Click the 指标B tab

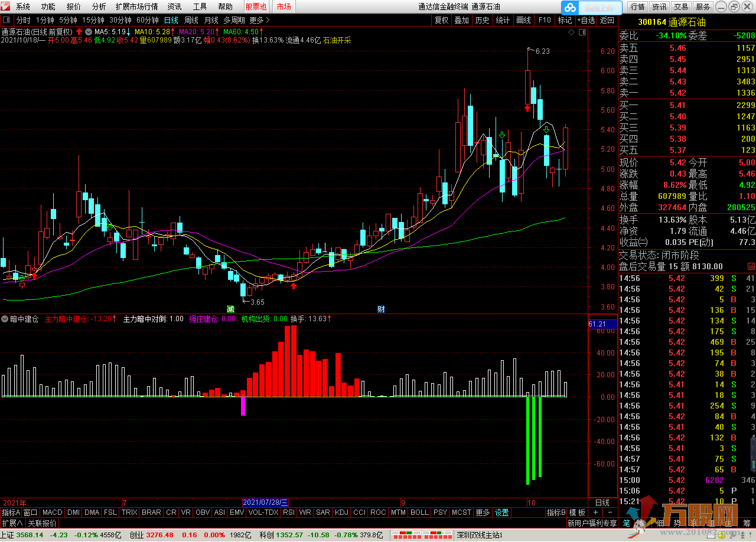556,512
